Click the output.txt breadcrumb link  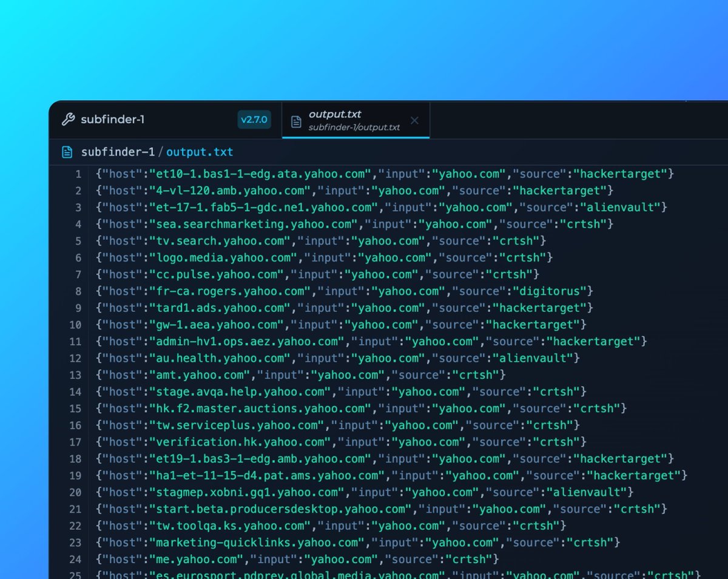(x=200, y=152)
